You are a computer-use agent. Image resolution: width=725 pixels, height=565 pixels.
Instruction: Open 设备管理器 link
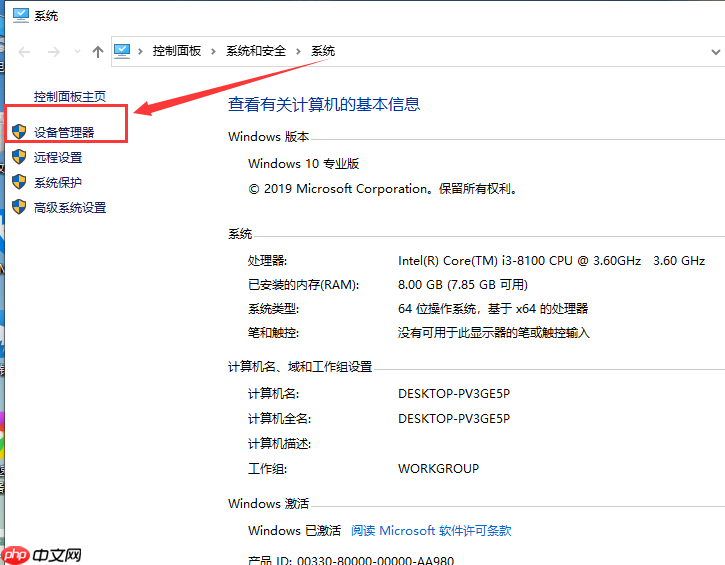tap(64, 132)
